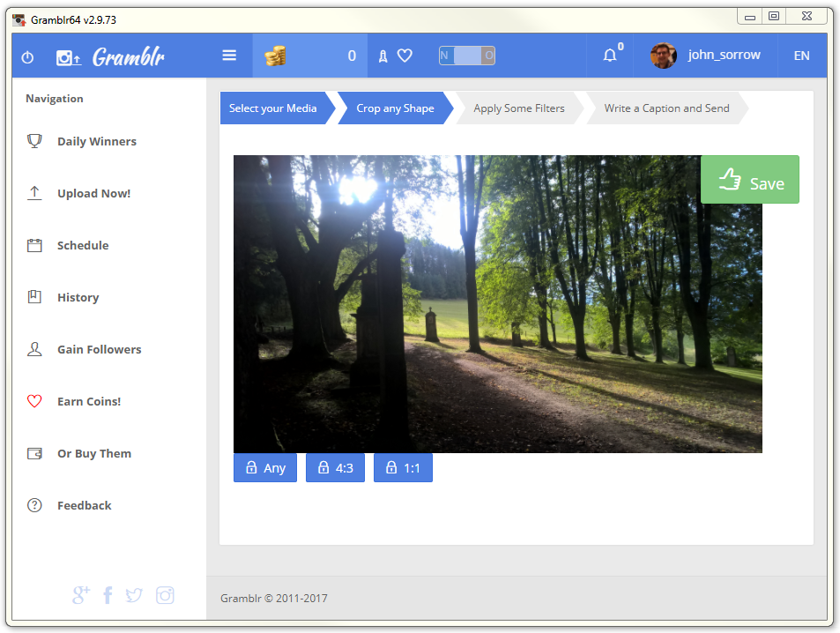The image size is (840, 633).
Task: Click john_sorrow profile avatar
Action: tap(663, 56)
